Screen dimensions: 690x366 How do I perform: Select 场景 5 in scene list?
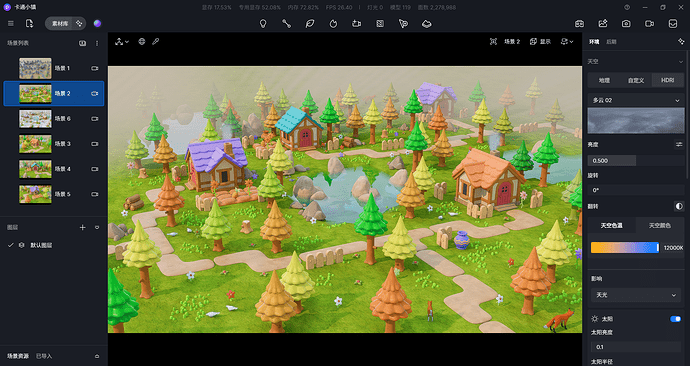tap(54, 194)
